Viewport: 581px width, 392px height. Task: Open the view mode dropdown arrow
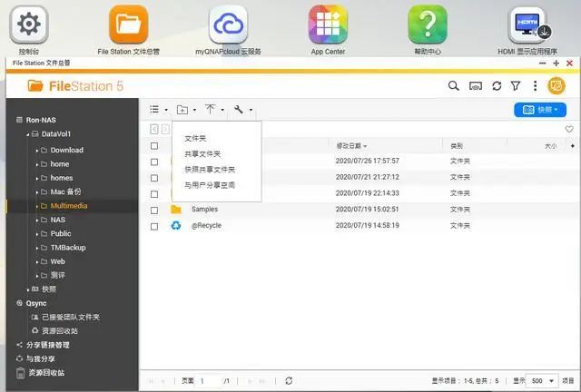[x=166, y=110]
